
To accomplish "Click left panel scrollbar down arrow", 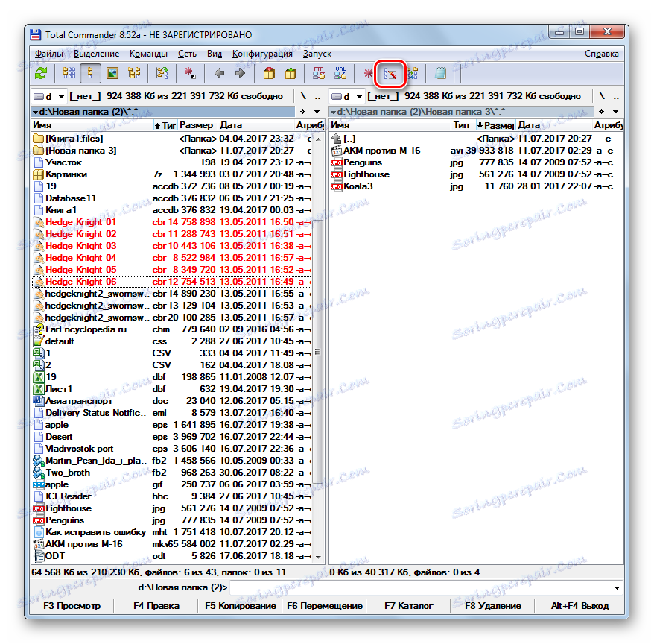I will click(318, 557).
